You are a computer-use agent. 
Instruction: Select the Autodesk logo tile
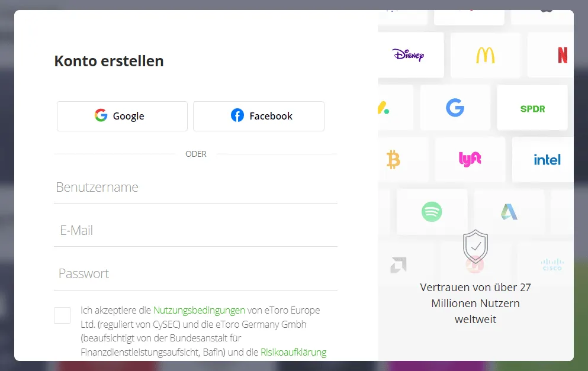click(508, 212)
